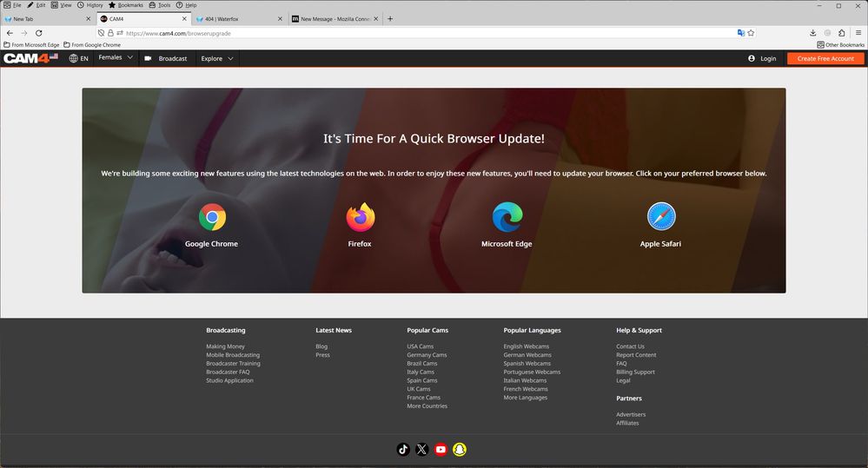Click the Firefox browser icon
This screenshot has width=868, height=468.
coord(361,217)
